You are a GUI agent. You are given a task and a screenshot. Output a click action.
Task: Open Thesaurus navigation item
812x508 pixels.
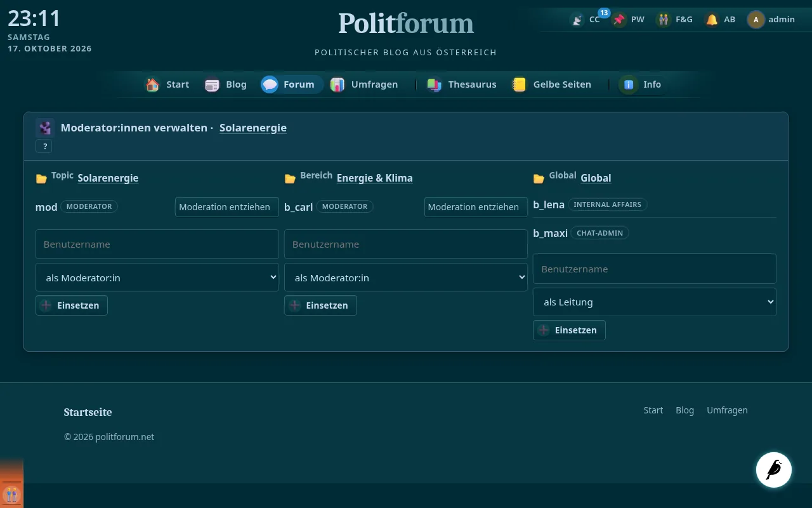[462, 84]
